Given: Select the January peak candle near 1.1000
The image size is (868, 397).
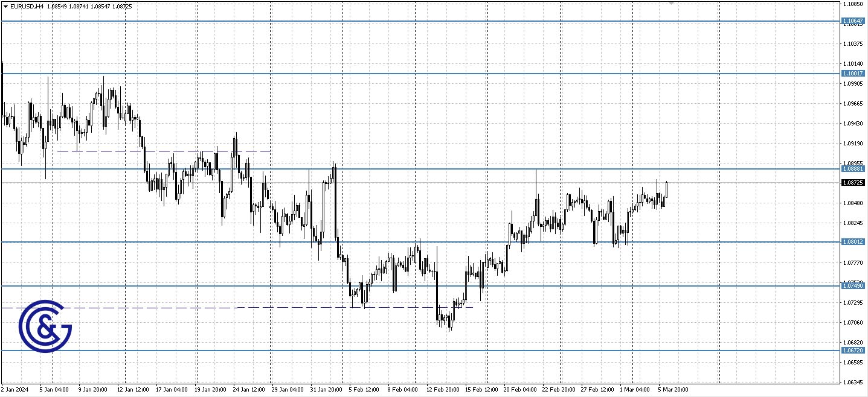Looking at the screenshot, I should coord(104,97).
